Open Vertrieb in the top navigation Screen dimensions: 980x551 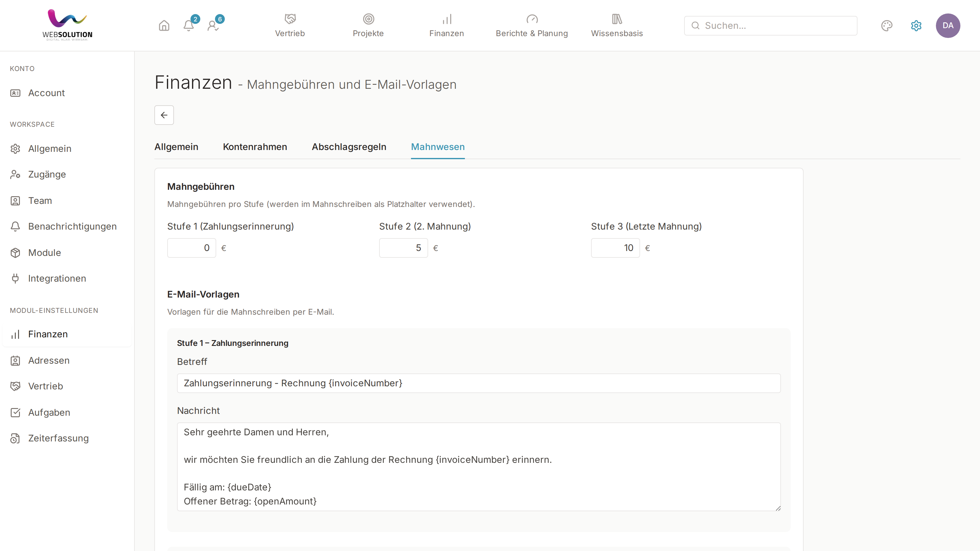pos(290,25)
